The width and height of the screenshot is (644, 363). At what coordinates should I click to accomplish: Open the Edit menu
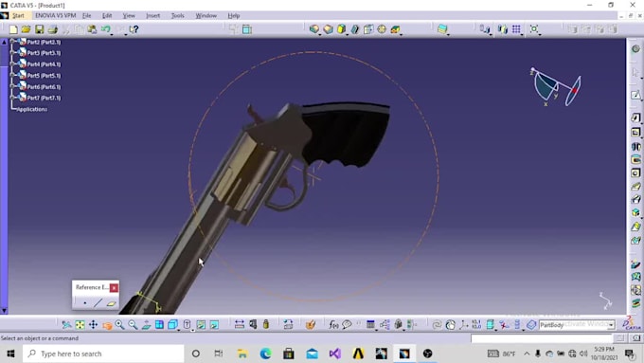click(107, 15)
